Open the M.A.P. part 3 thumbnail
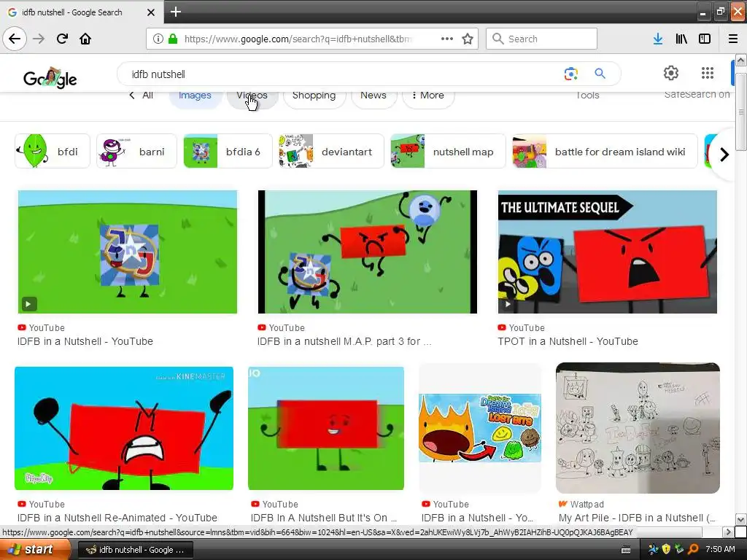Viewport: 747px width, 560px height. pos(368,252)
